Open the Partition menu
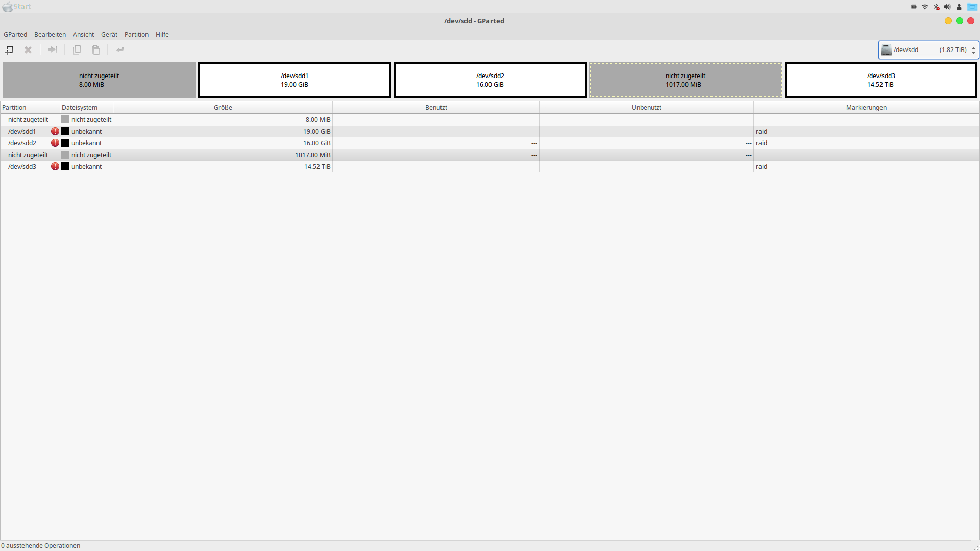Screen dimensions: 980x551 (x=136, y=34)
